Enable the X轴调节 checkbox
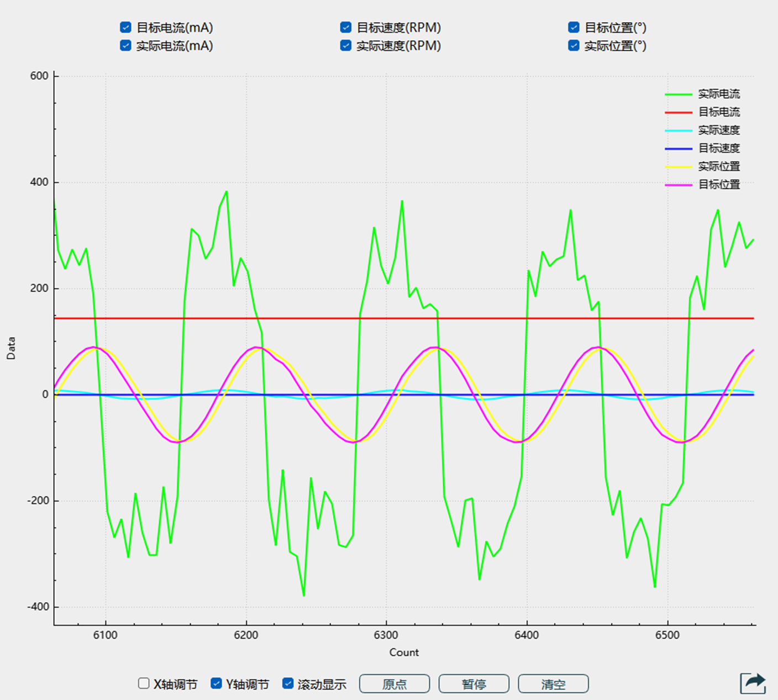The width and height of the screenshot is (778, 700). pyautogui.click(x=144, y=683)
